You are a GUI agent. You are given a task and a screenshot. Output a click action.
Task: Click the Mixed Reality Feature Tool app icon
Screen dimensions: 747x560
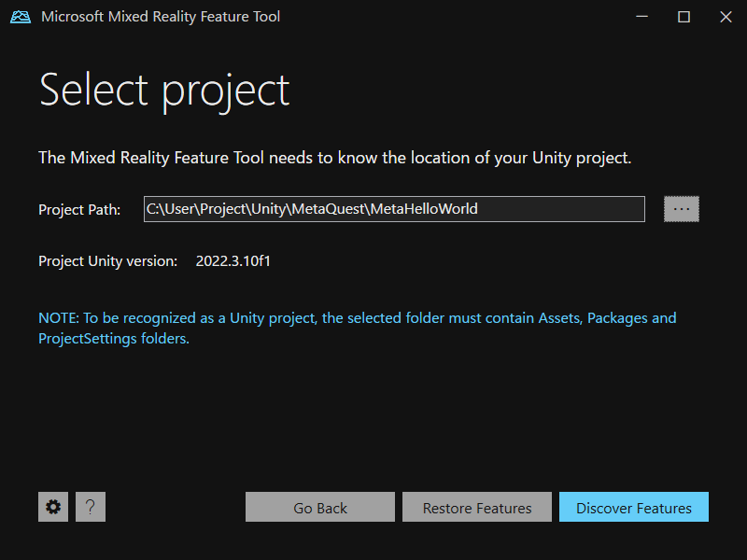(21, 17)
